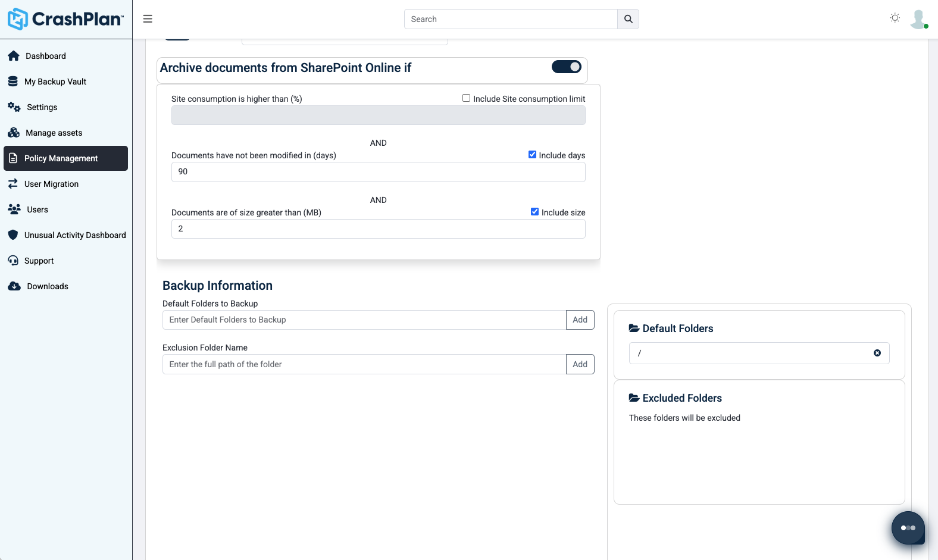This screenshot has width=938, height=560.
Task: Click the Settings gears icon
Action: point(14,107)
